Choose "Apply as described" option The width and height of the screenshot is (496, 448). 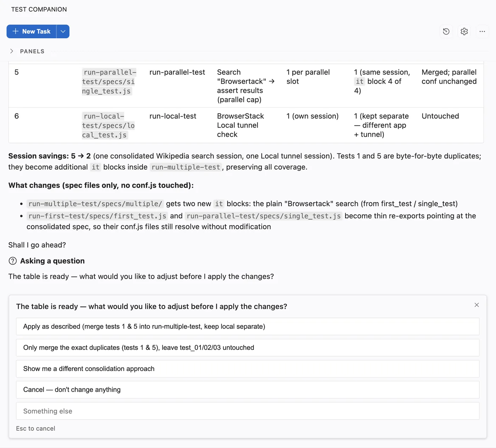tap(248, 326)
